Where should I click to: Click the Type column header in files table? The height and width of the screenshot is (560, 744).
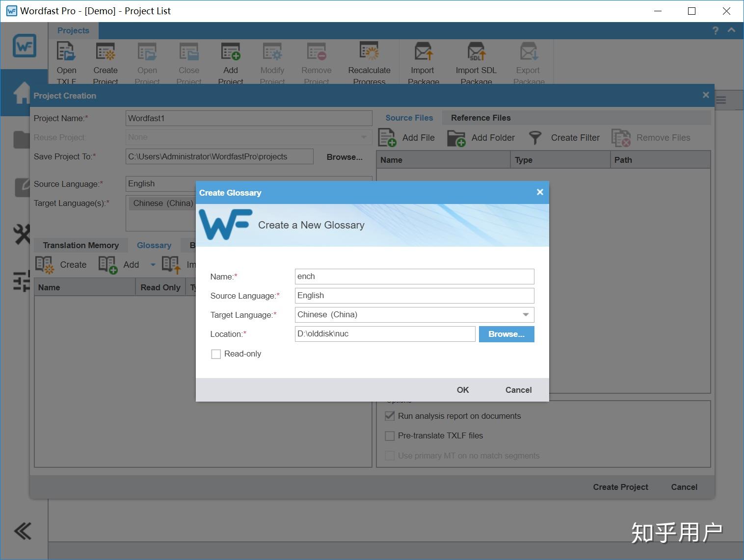[x=560, y=160]
